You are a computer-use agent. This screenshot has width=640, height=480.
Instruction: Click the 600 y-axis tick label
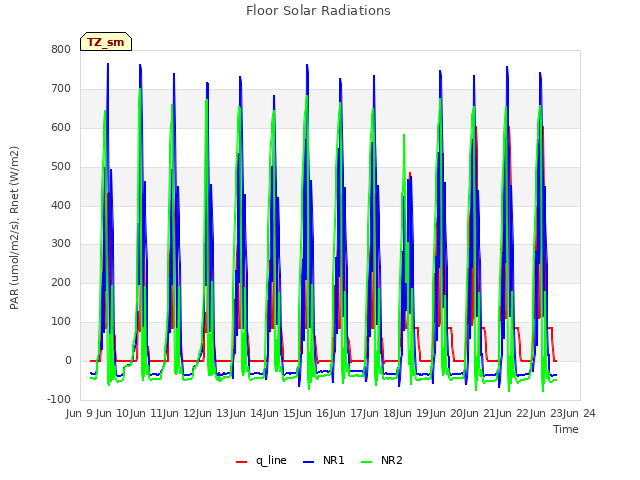[x=61, y=127]
